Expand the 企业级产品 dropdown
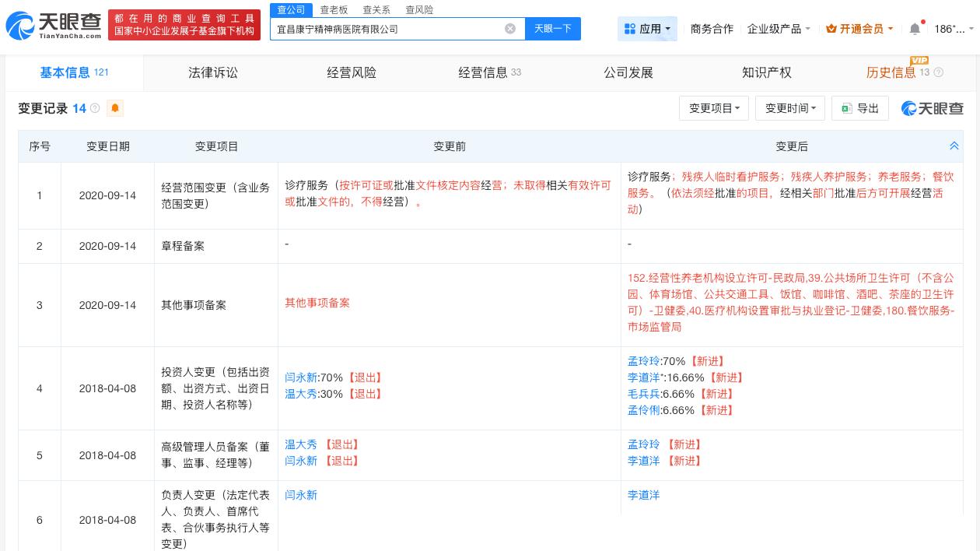 [x=775, y=29]
